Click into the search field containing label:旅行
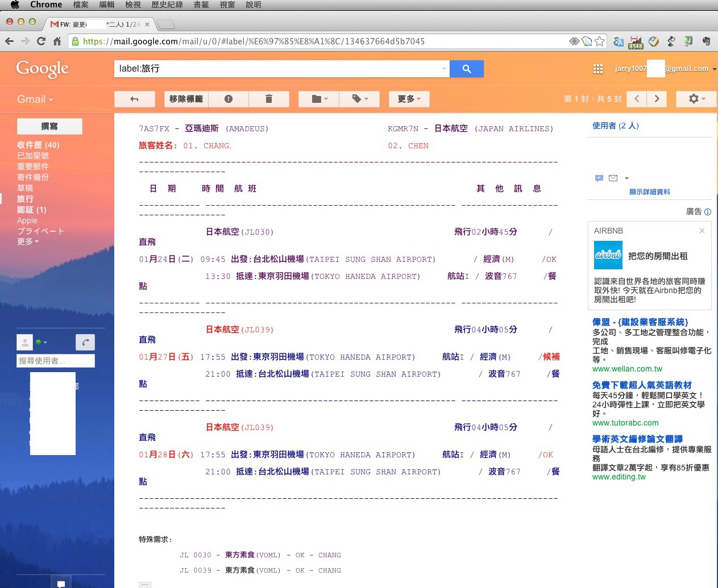This screenshot has height=588, width=718. [277, 69]
